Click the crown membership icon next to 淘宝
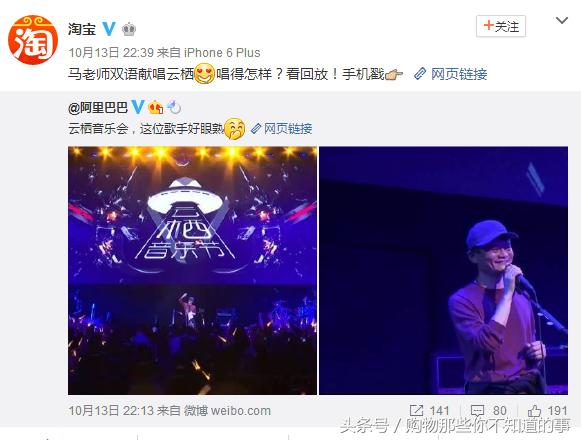Viewport: 581px width, 440px height. (x=129, y=29)
